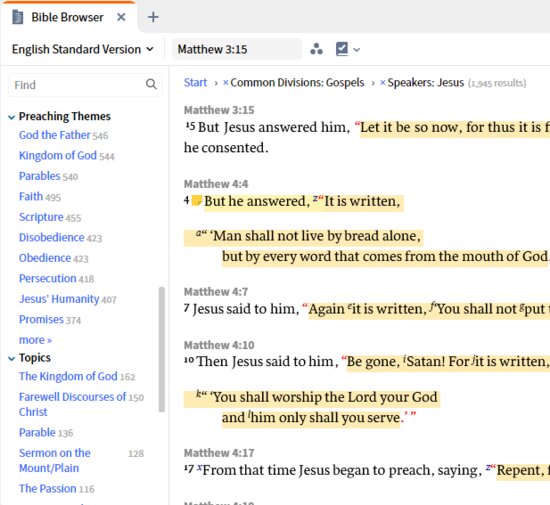This screenshot has width=550, height=505.
Task: Collapse the Preaching Themes section
Action: [12, 117]
